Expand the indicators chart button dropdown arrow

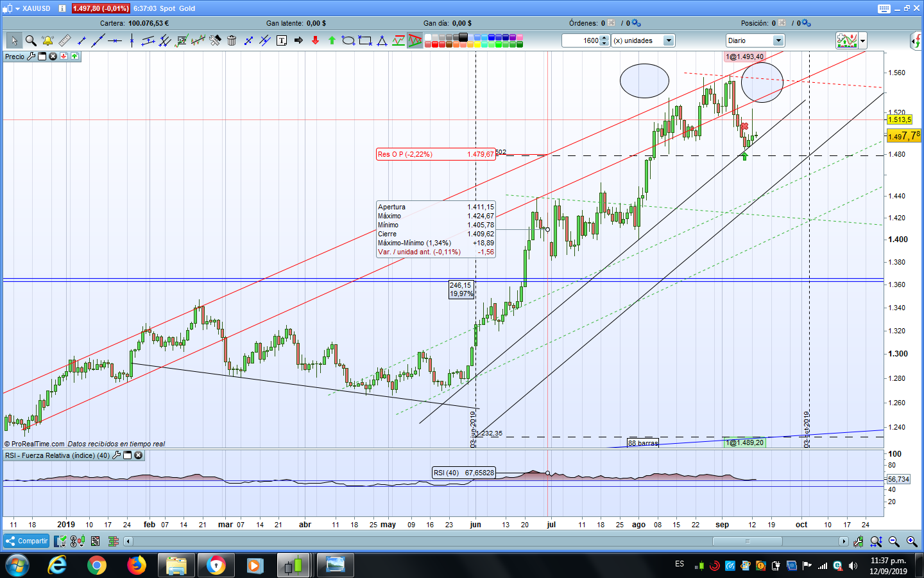tap(862, 40)
